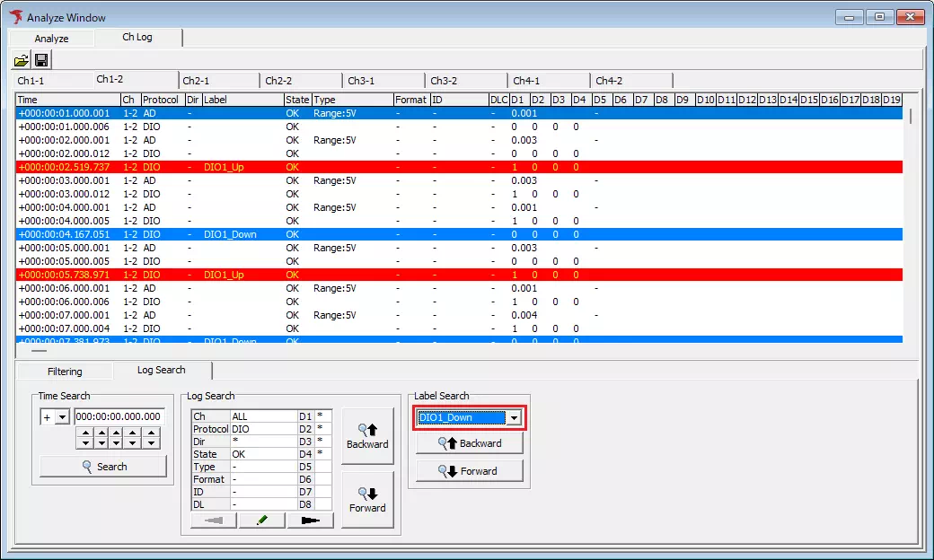934x560 pixels.
Task: Click the grayed-out left icon under Log Search table
Action: coord(214,521)
